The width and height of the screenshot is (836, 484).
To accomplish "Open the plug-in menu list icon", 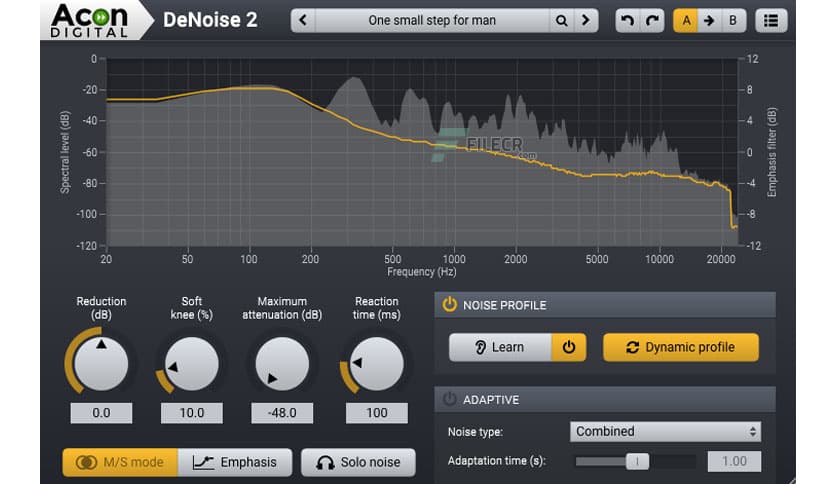I will coord(770,20).
